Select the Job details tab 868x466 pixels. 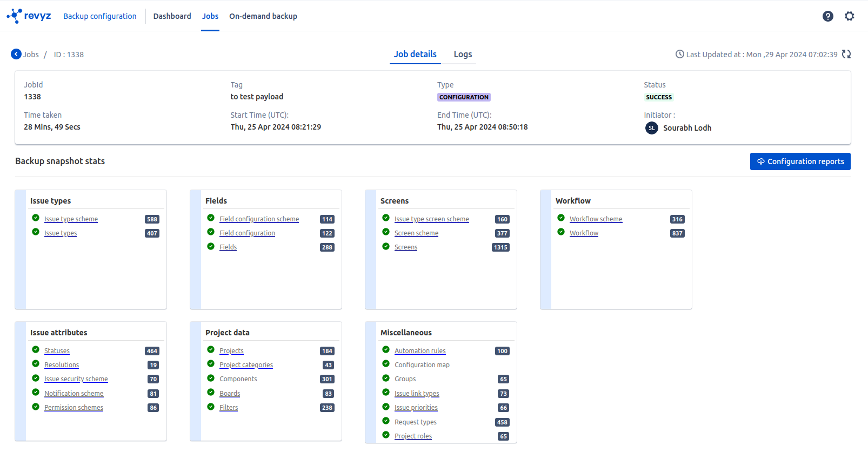[x=415, y=54]
